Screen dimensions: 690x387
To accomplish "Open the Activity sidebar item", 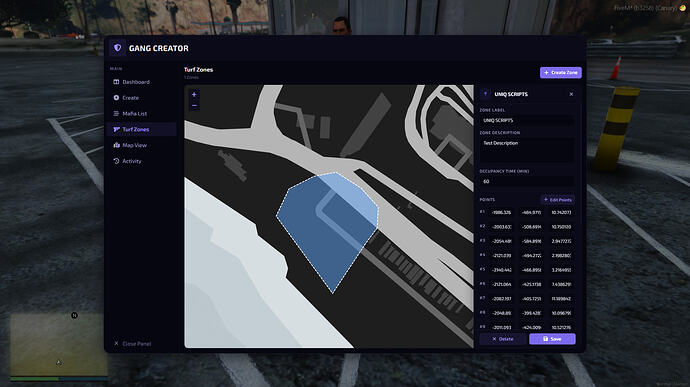I will (141, 161).
